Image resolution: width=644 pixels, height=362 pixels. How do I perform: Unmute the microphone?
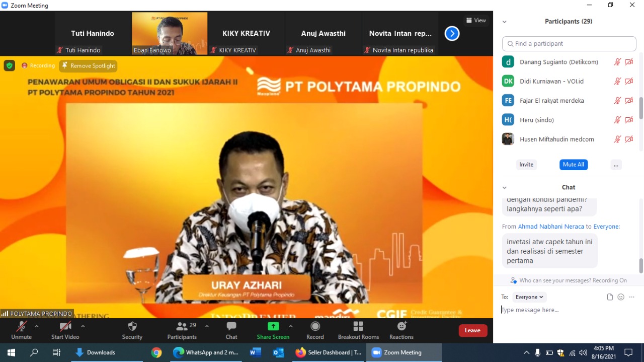coord(21,330)
